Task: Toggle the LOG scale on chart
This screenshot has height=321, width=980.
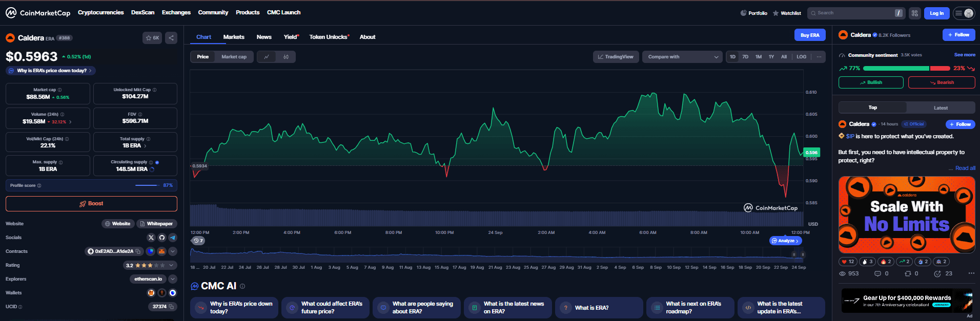Action: click(801, 57)
